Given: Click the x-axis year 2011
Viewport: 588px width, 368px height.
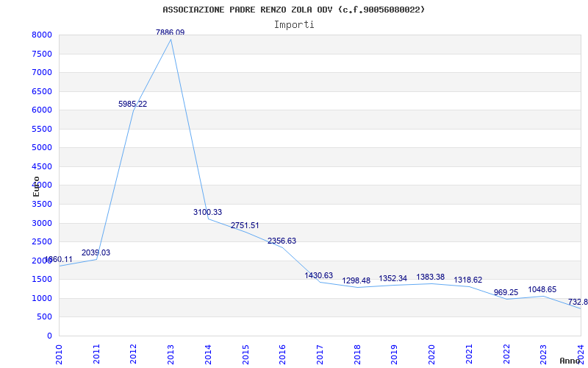Looking at the screenshot, I should point(96,355).
